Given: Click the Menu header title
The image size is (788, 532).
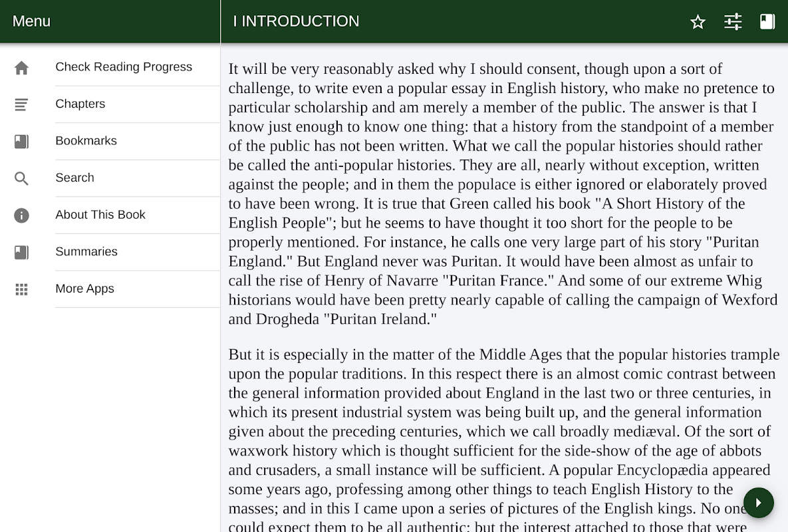Looking at the screenshot, I should tap(31, 21).
